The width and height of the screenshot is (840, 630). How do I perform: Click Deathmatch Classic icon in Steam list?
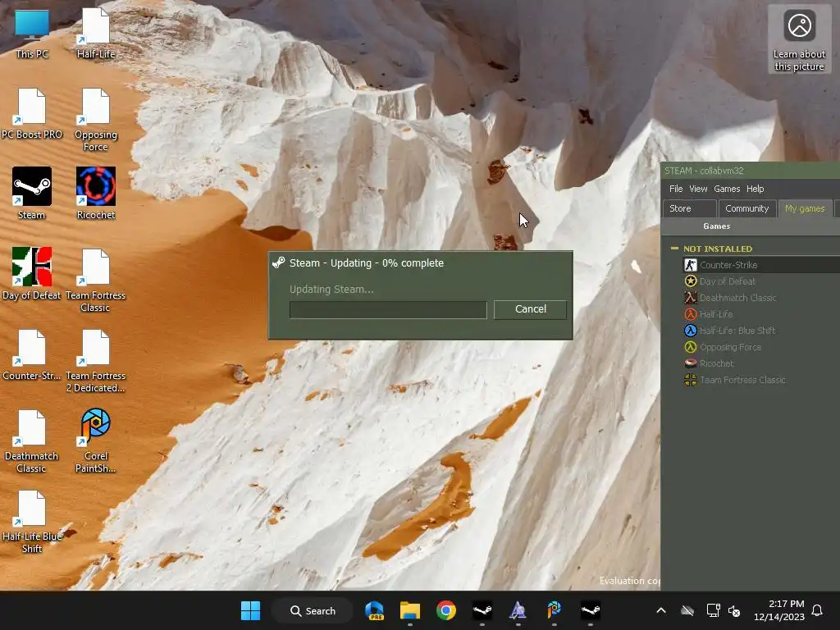click(691, 297)
